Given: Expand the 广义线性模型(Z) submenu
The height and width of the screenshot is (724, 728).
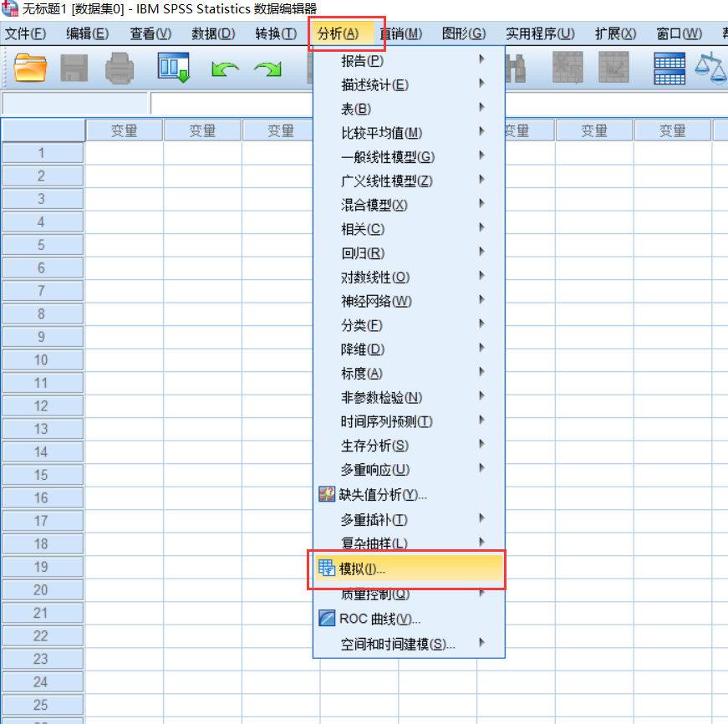Looking at the screenshot, I should tap(409, 181).
